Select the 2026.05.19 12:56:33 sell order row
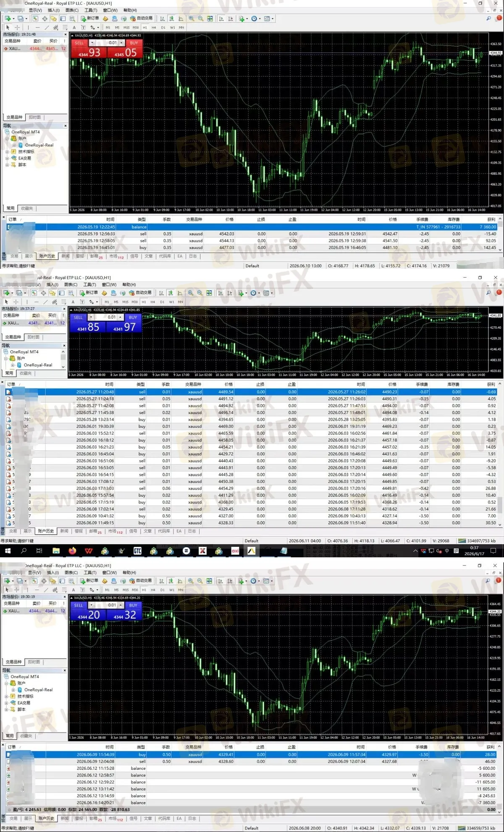 click(x=252, y=234)
